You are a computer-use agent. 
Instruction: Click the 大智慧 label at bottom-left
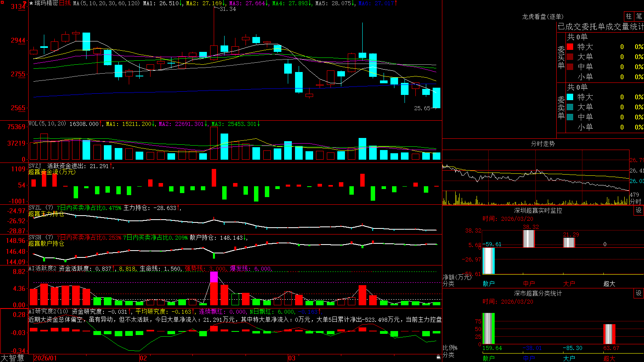click(x=12, y=358)
